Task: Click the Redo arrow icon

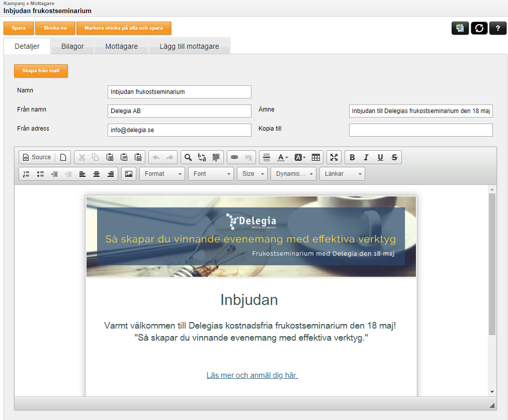Action: (170, 157)
